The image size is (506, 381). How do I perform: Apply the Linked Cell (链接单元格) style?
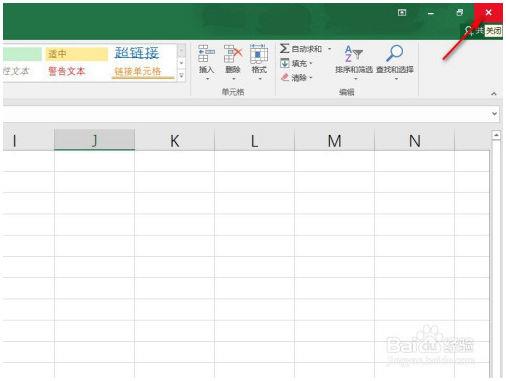pos(143,71)
